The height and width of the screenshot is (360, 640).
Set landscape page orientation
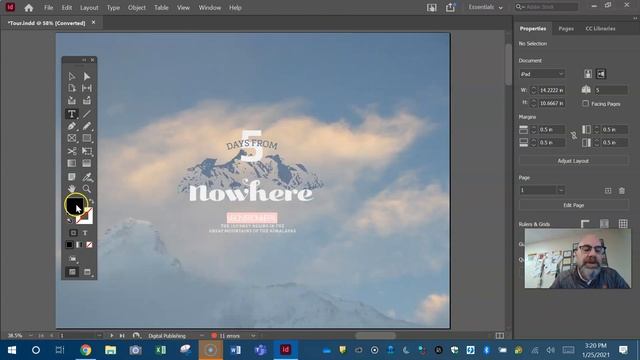(x=601, y=74)
